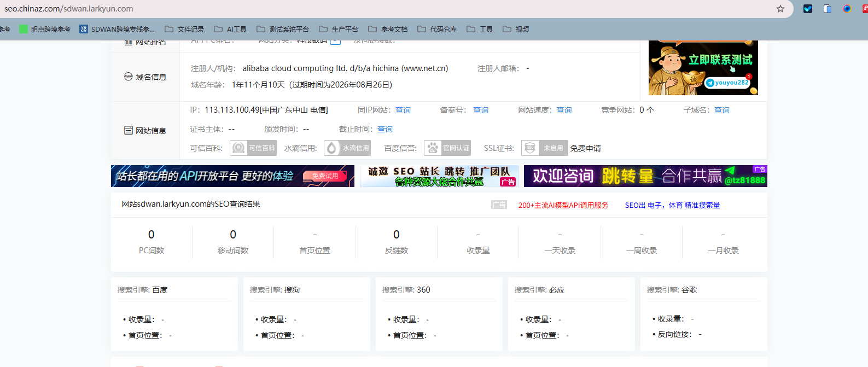Viewport: 868px width, 367px height.
Task: Click the 一周收录 statistic label
Action: click(x=642, y=251)
